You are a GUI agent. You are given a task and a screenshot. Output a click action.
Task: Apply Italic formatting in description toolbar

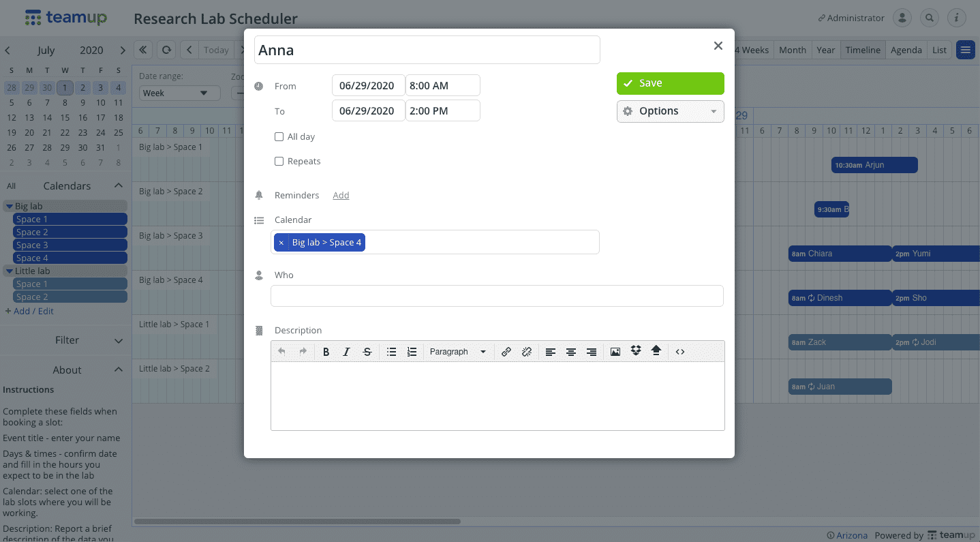click(x=346, y=352)
